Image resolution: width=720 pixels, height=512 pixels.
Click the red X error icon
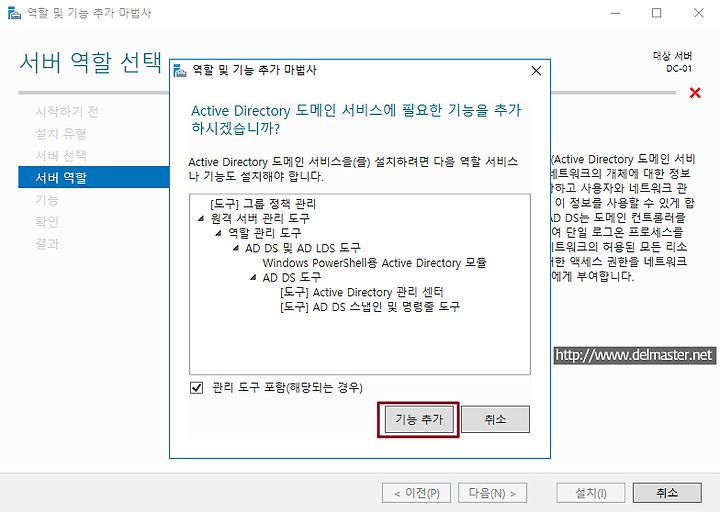[x=695, y=93]
